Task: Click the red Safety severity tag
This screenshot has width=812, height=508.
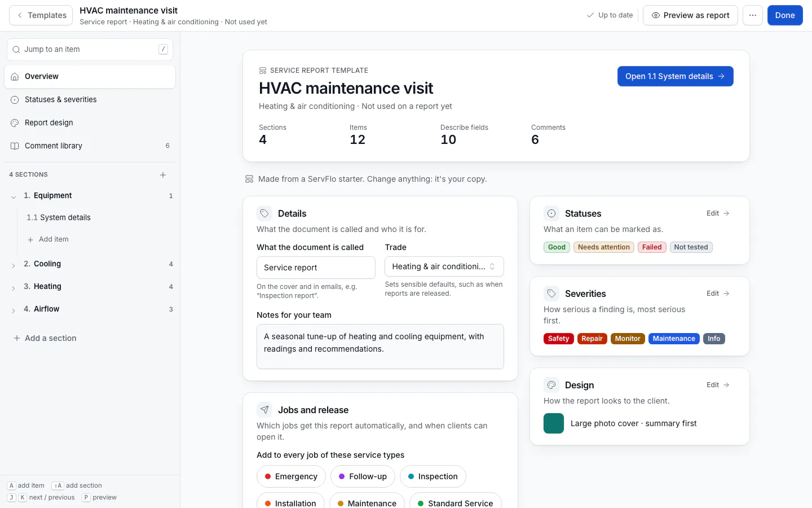Action: click(559, 339)
